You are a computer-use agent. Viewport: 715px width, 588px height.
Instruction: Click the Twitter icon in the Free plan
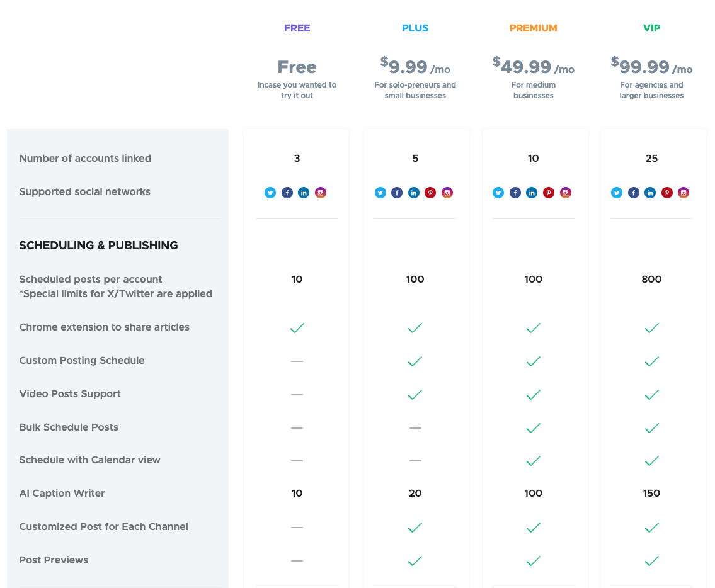coord(270,193)
